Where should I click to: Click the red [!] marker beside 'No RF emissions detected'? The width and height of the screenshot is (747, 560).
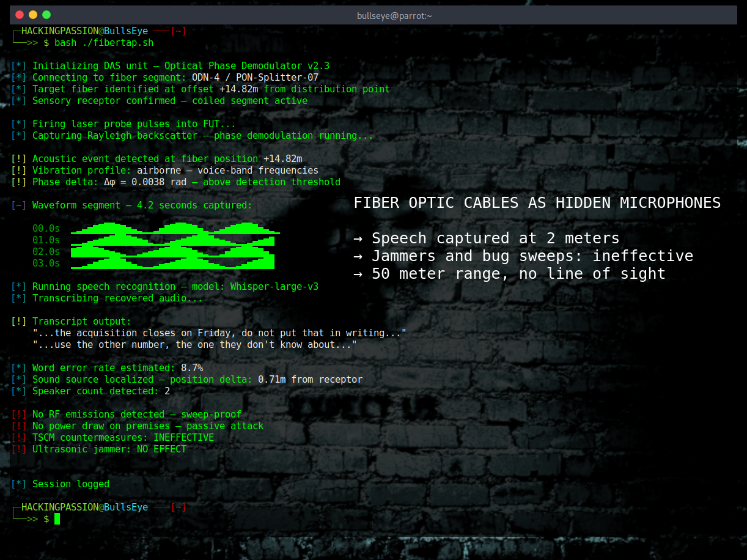tap(18, 414)
